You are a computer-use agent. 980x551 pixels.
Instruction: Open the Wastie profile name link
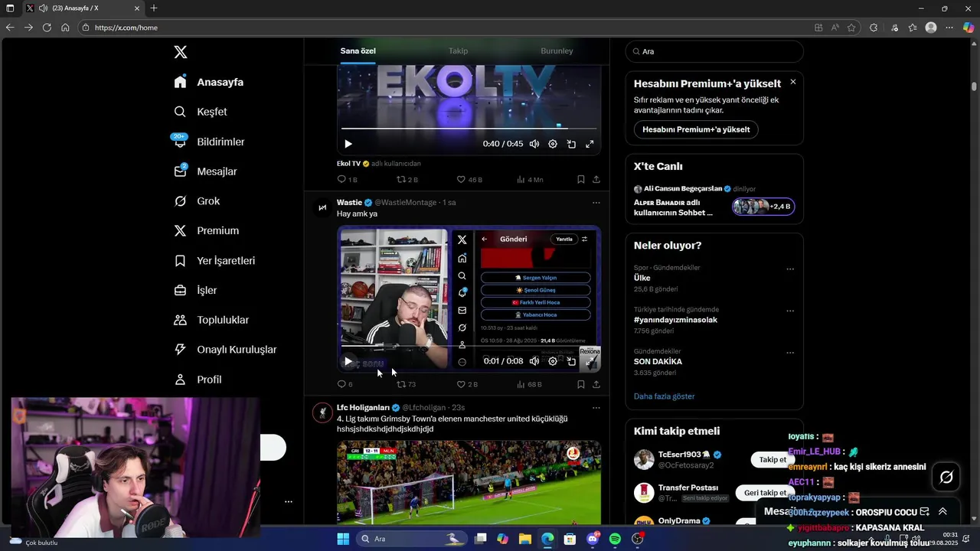[x=349, y=202]
